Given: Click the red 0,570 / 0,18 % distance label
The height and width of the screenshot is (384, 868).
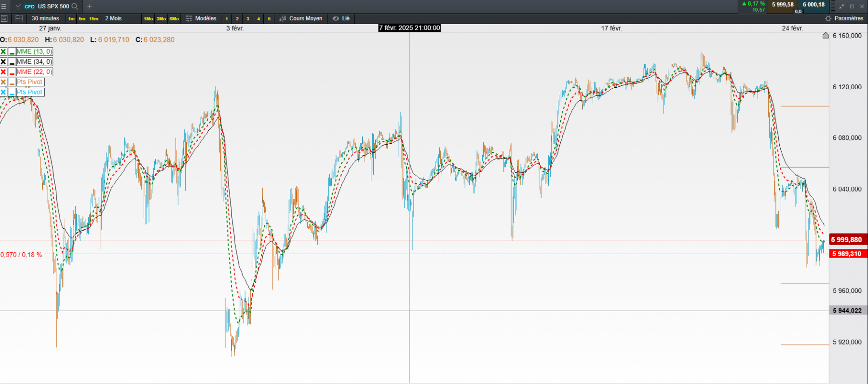Looking at the screenshot, I should pyautogui.click(x=21, y=255).
